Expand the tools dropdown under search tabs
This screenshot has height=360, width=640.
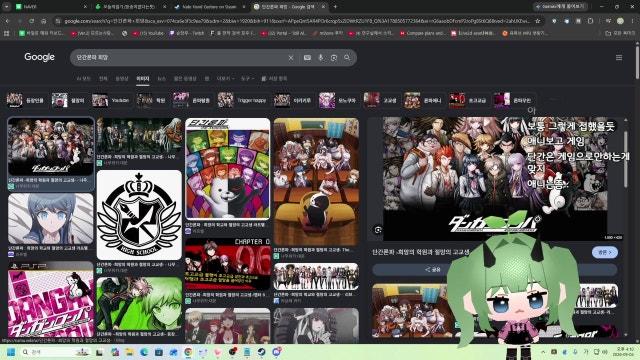pyautogui.click(x=247, y=78)
